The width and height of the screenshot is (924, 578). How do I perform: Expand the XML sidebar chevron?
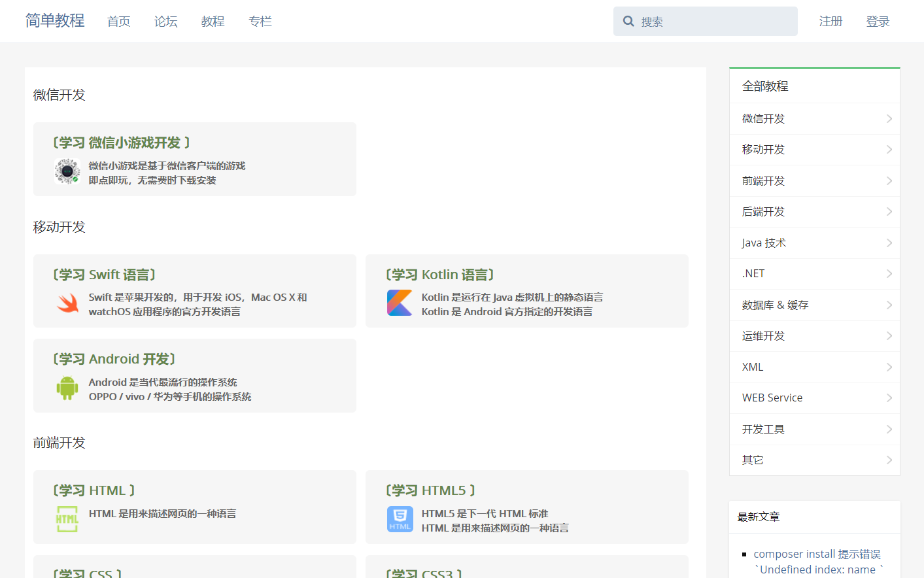pos(889,367)
